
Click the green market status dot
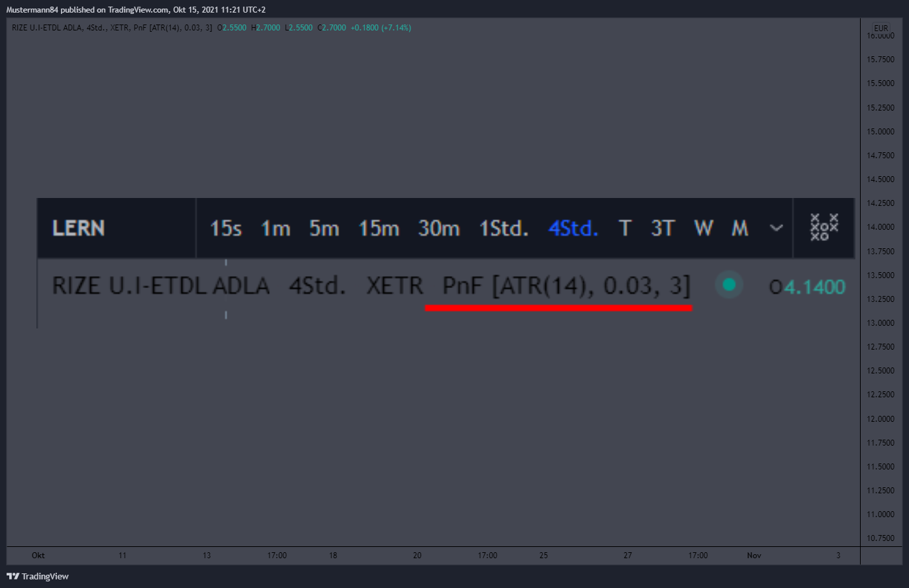[730, 285]
